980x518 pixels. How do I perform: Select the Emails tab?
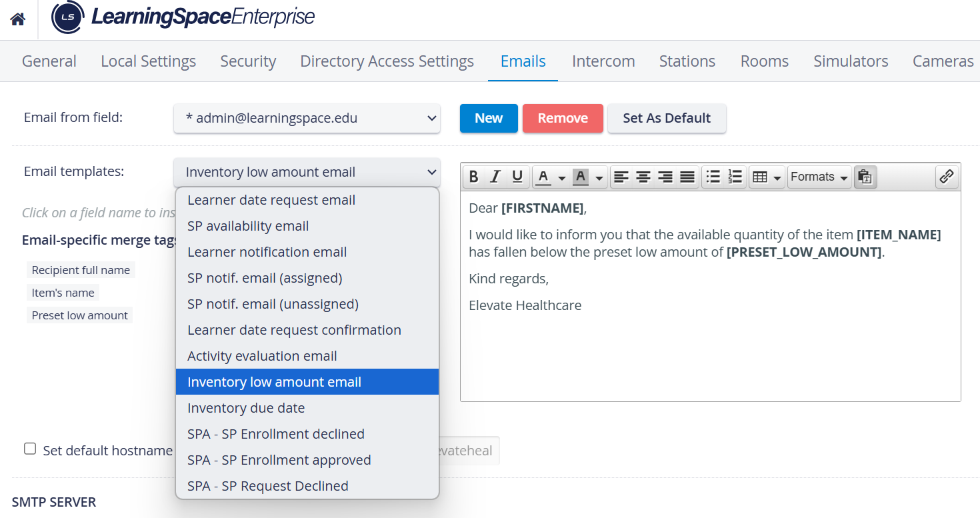pos(523,61)
